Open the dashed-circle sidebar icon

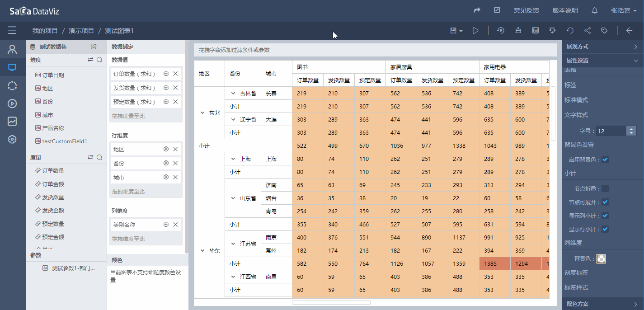tap(12, 85)
